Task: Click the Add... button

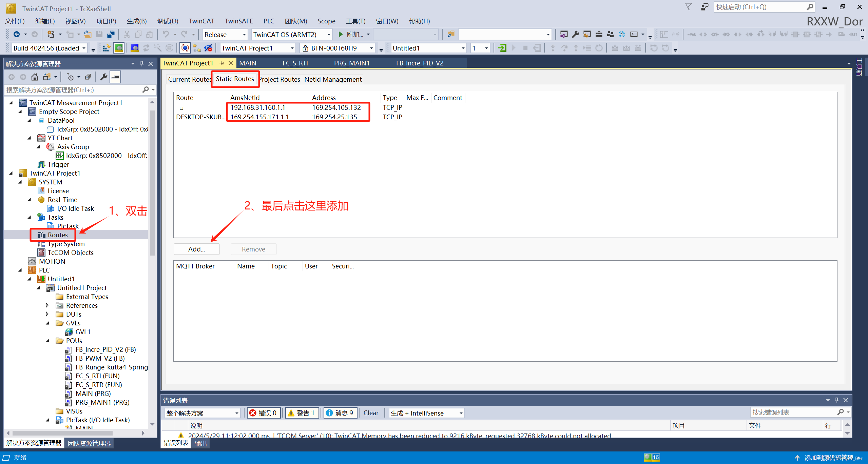Action: 196,249
